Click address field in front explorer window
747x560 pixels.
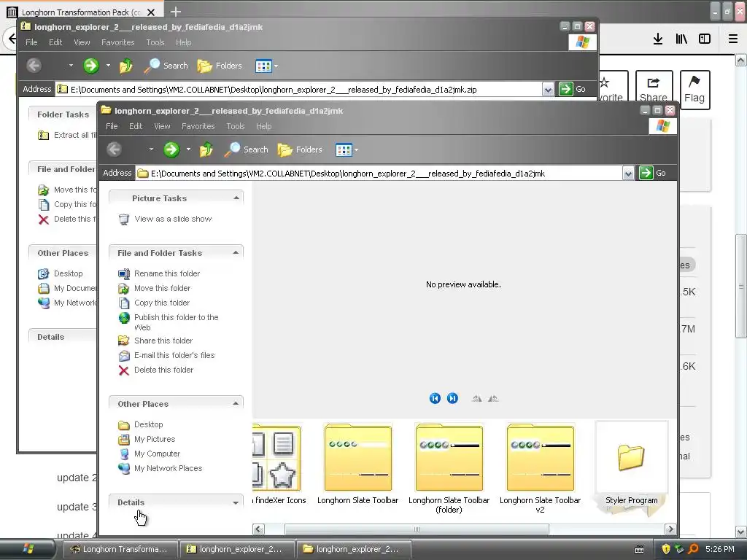click(379, 174)
